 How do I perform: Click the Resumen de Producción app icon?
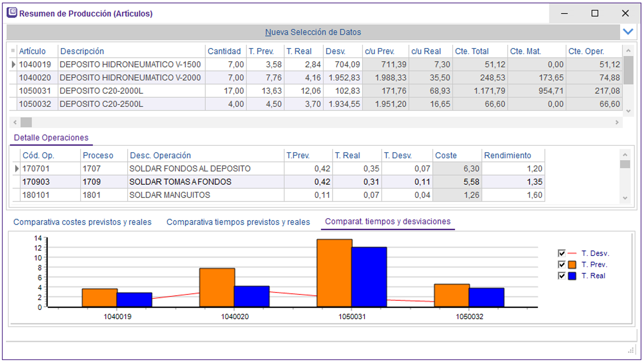12,13
